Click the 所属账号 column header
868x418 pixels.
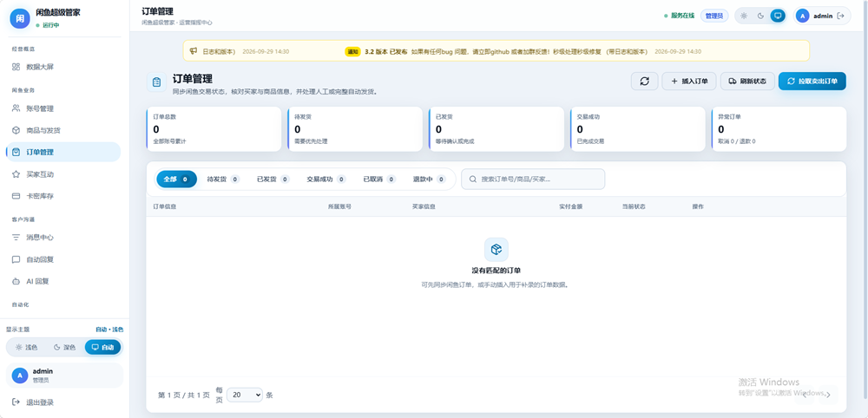coord(339,206)
